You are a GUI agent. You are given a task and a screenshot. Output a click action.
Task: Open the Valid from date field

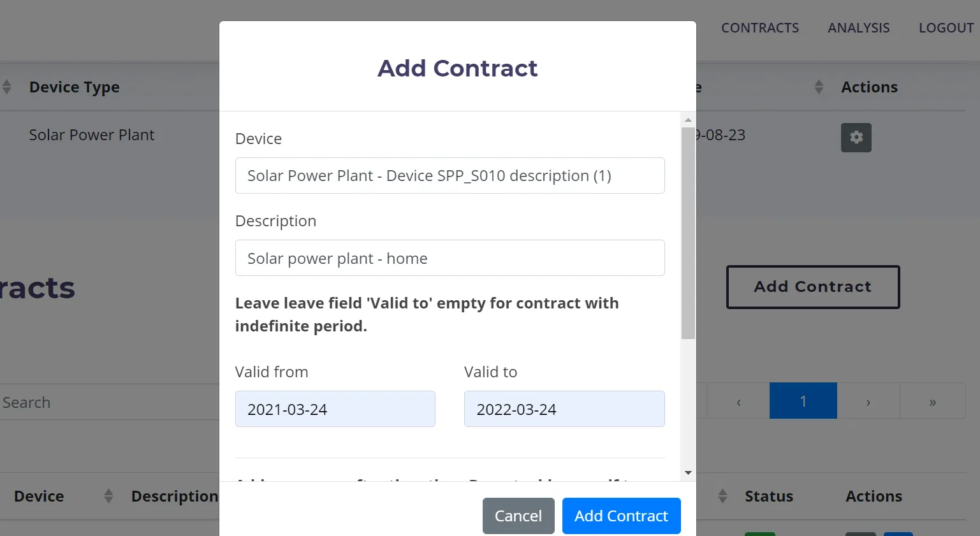[335, 409]
